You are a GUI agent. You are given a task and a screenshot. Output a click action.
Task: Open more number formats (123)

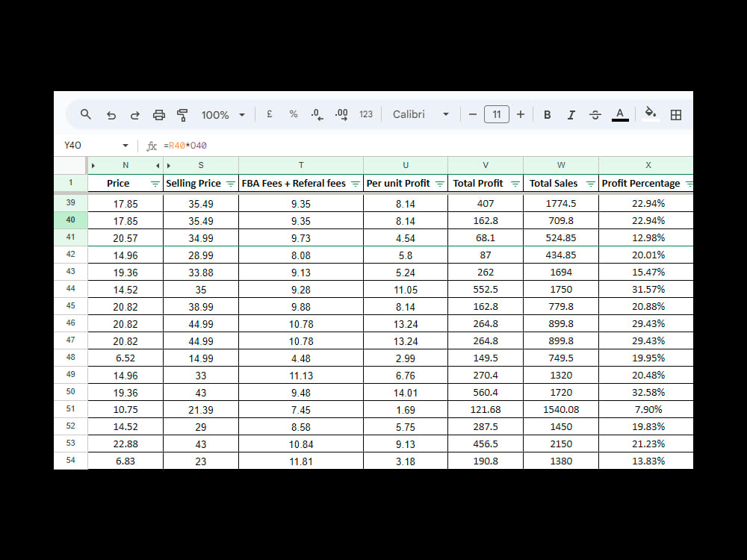366,114
